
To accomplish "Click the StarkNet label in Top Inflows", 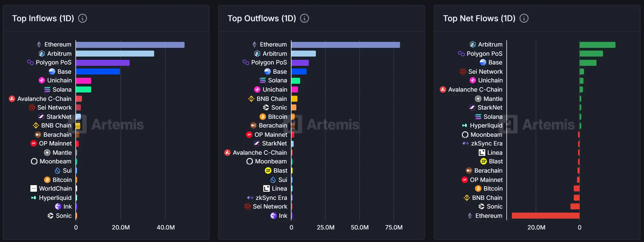I will [59, 117].
